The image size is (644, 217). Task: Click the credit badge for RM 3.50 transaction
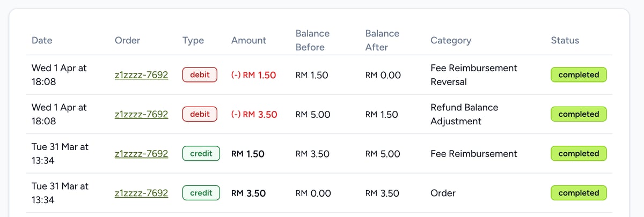(x=201, y=193)
